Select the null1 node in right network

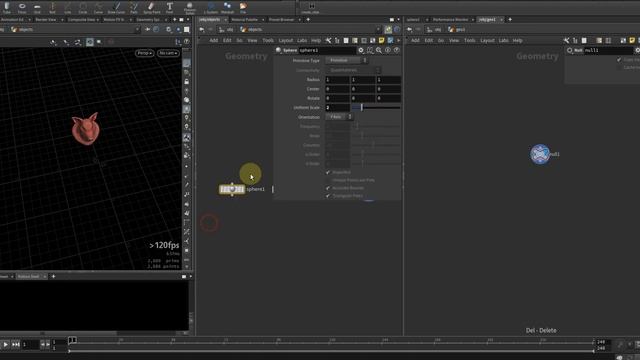point(540,154)
